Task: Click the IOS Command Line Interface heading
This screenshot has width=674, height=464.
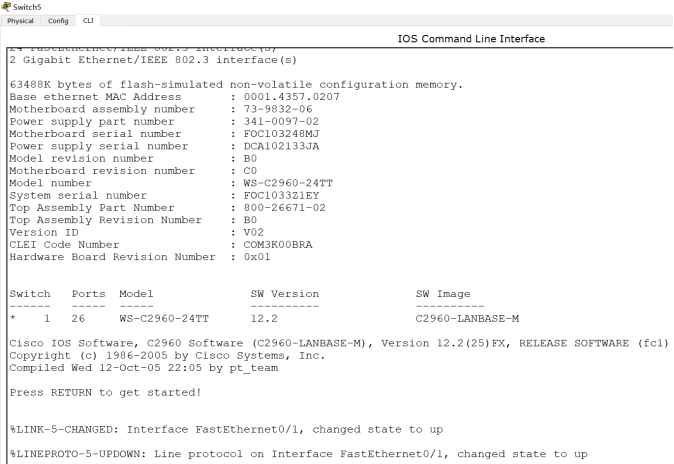Action: (471, 39)
